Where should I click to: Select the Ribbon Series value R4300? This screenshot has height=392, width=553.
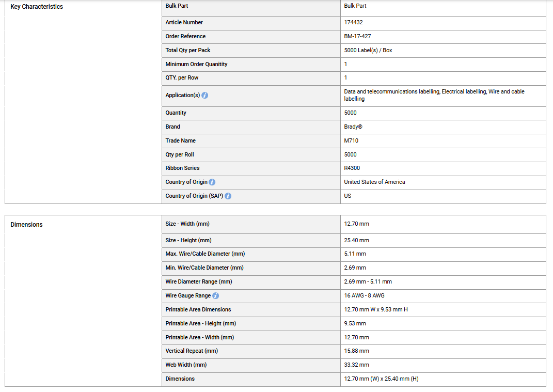352,168
